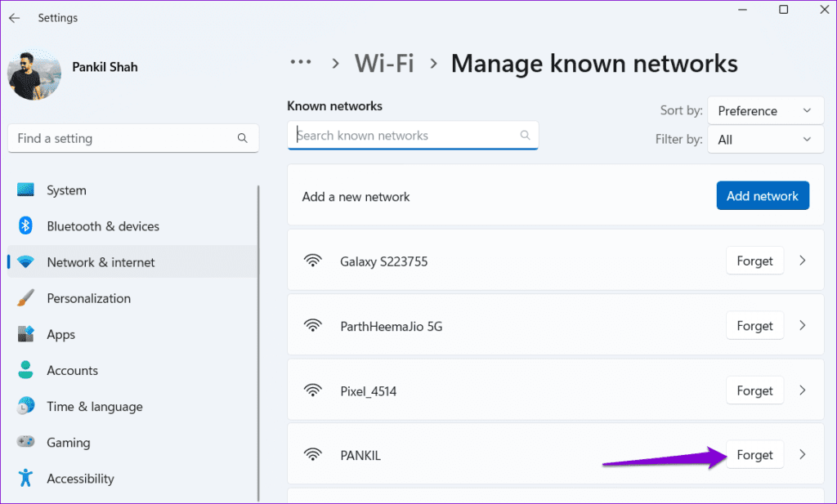Open Time & language category

(x=95, y=407)
